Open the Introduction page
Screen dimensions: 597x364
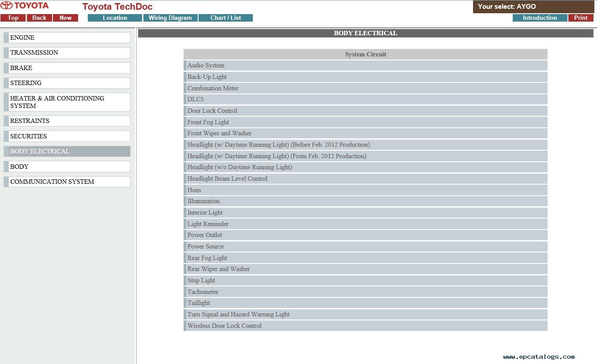[540, 18]
